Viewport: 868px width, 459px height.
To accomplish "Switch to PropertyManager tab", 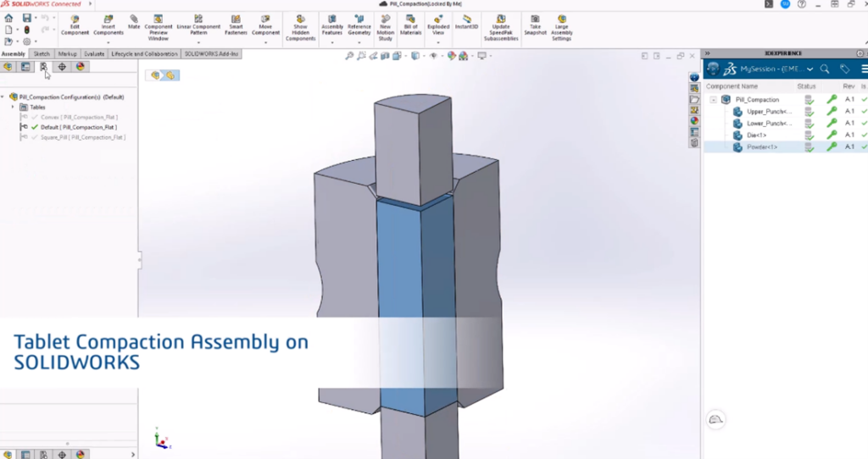I will click(25, 67).
